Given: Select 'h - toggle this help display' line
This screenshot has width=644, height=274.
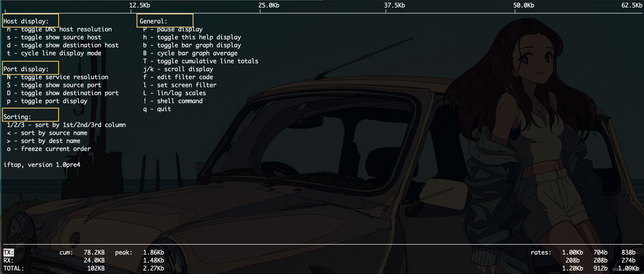Looking at the screenshot, I should coord(192,37).
